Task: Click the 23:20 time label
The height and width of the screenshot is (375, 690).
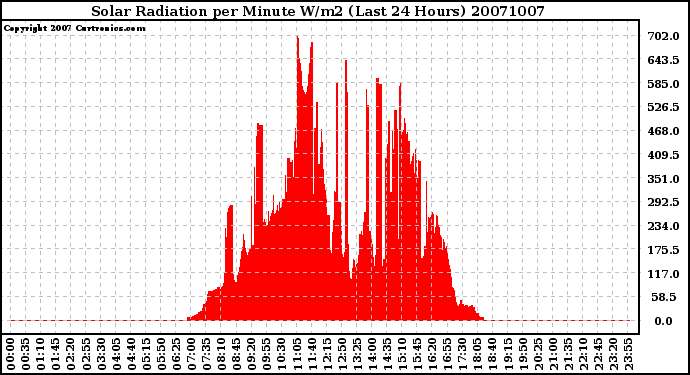Action: (614, 355)
